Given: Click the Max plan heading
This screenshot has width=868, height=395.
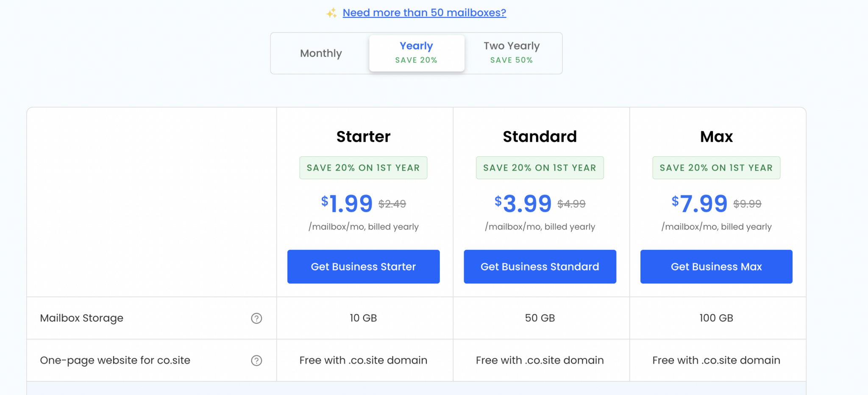Looking at the screenshot, I should click(716, 136).
